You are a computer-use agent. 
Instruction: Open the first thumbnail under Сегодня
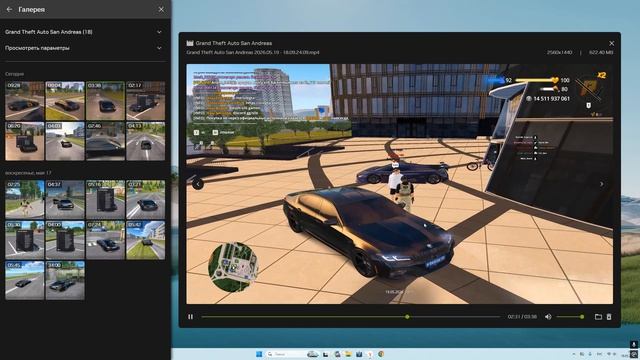24,101
